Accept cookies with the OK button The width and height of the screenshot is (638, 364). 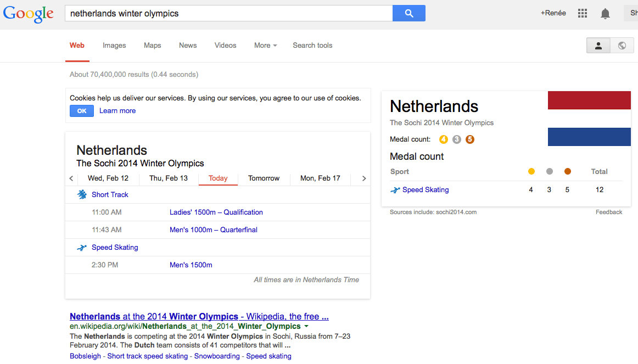point(81,110)
